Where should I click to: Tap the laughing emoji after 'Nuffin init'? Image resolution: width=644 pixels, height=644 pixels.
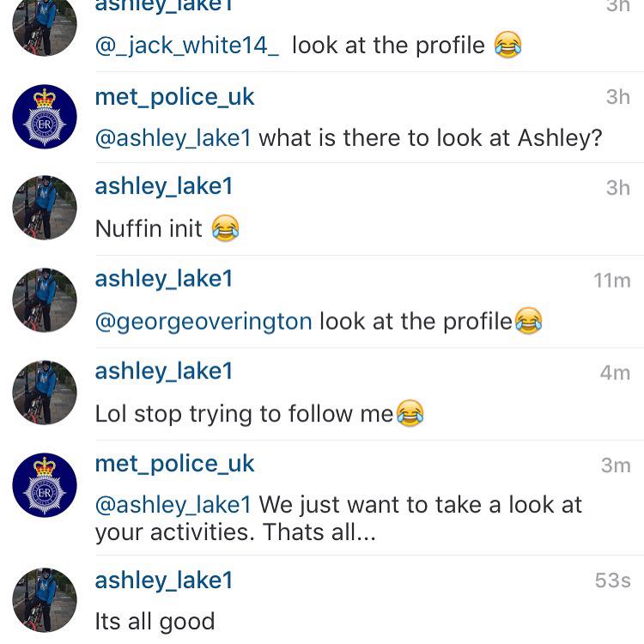(x=226, y=228)
